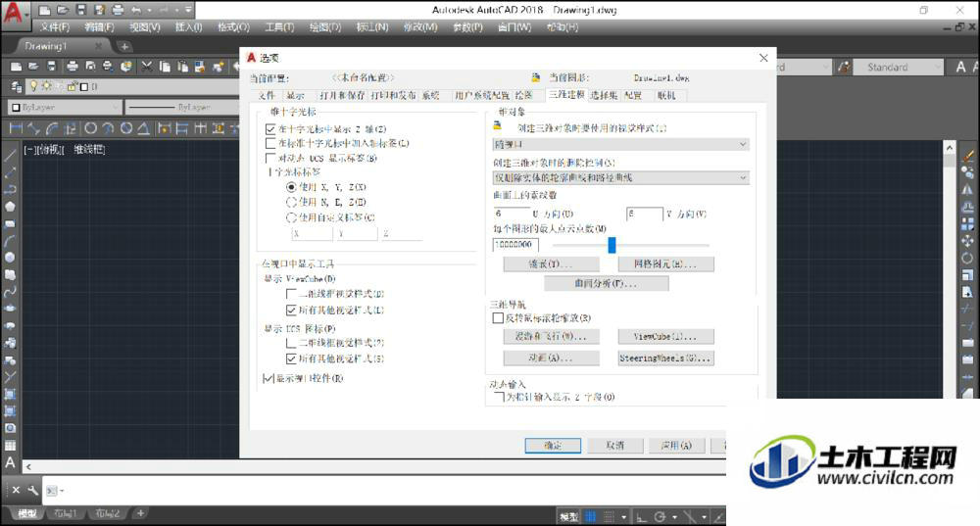Click the Cancel (取消) button
980x526 pixels.
click(x=615, y=446)
